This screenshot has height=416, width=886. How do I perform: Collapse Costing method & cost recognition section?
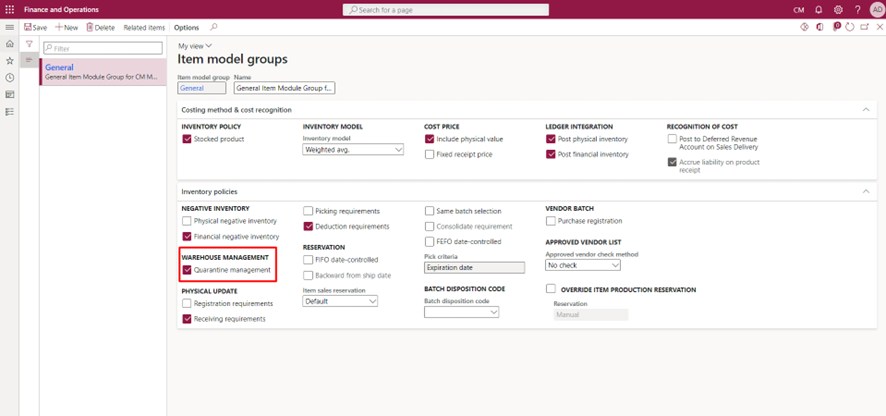click(866, 110)
